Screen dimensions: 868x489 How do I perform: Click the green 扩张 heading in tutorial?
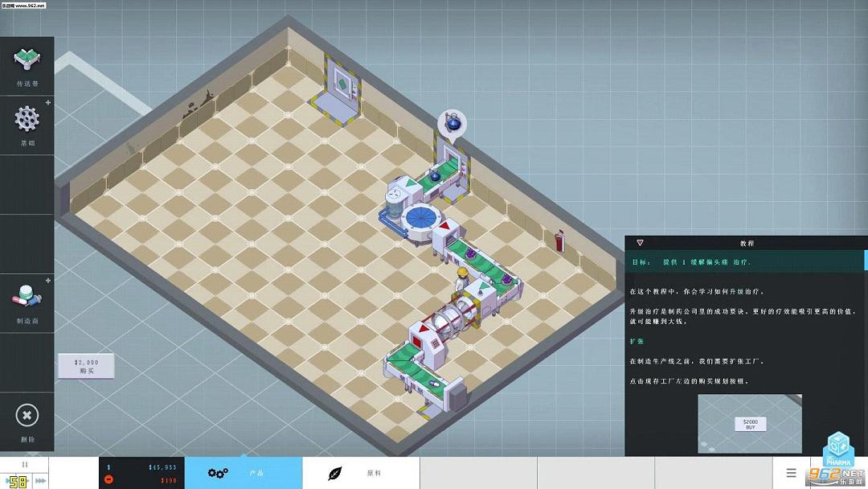(637, 341)
